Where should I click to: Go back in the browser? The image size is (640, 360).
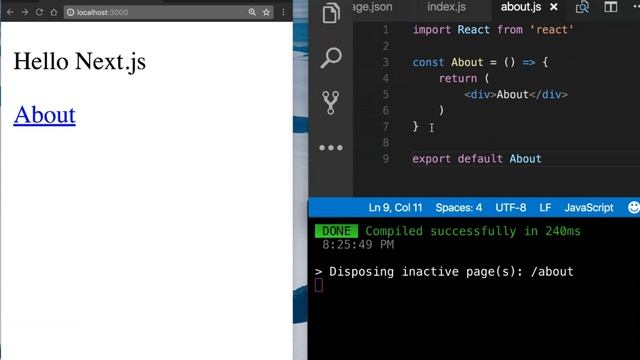(x=10, y=12)
